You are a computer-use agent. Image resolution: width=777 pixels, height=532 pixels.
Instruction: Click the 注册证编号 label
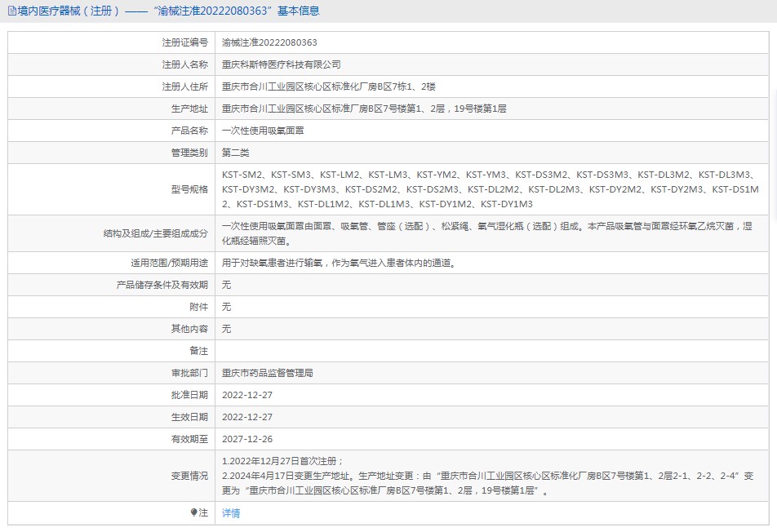184,42
